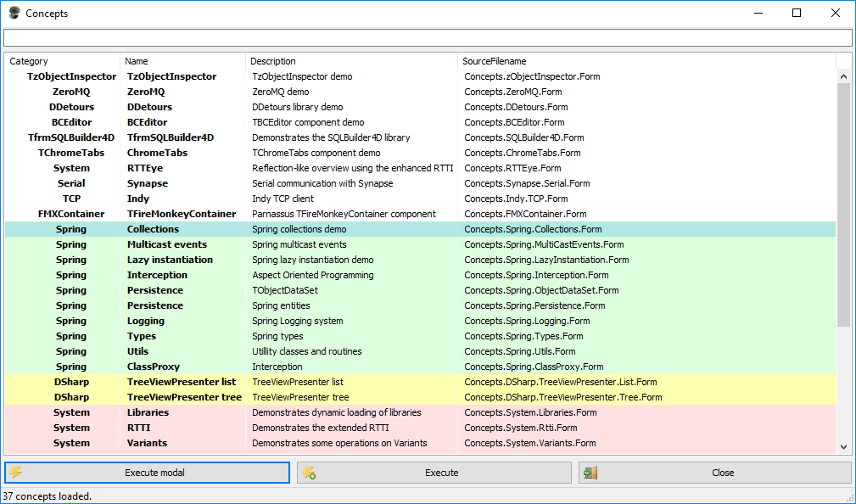Click the TCP category cell

[71, 199]
